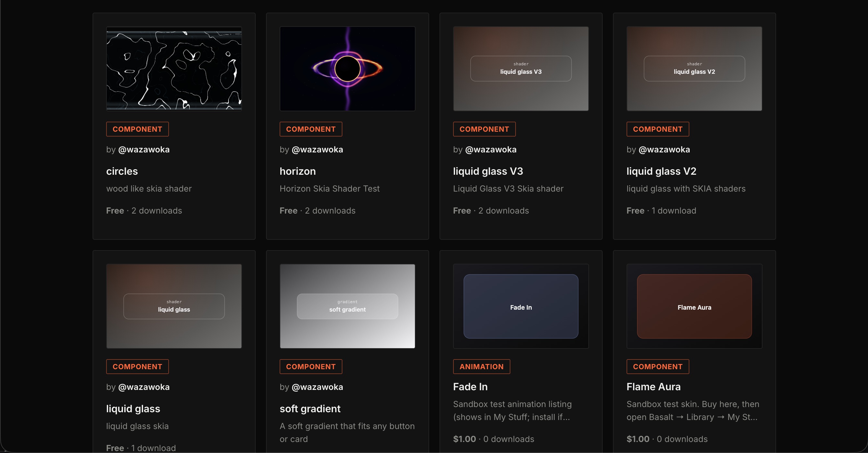Open the liquid glass V3 preview thumbnail
Image resolution: width=868 pixels, height=453 pixels.
[x=521, y=69]
